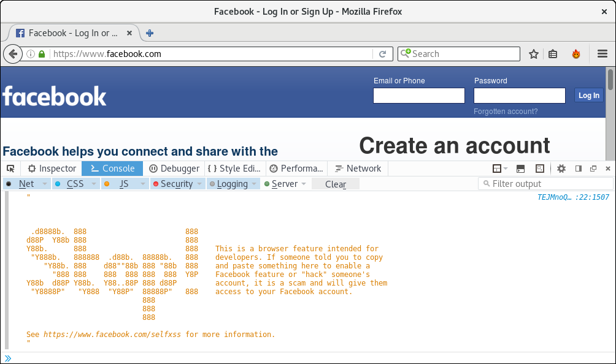The height and width of the screenshot is (364, 616).
Task: Expand the Logging filter dropdown arrow
Action: tap(255, 184)
